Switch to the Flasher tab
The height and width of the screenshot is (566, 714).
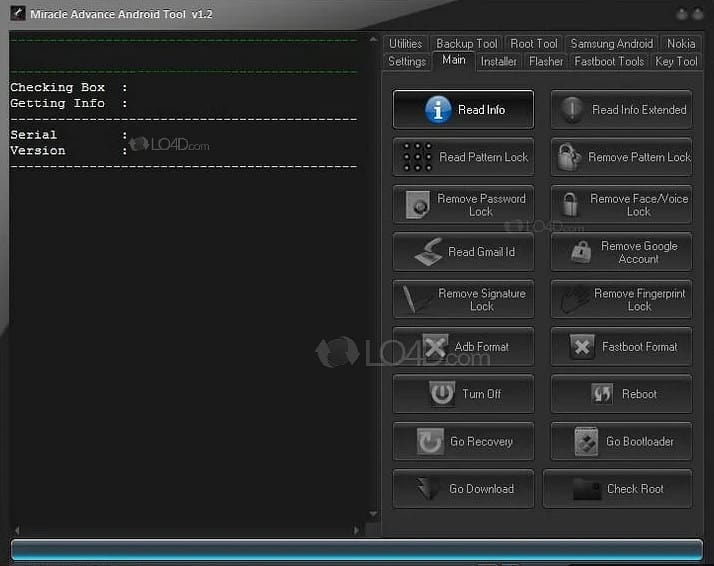pyautogui.click(x=546, y=61)
